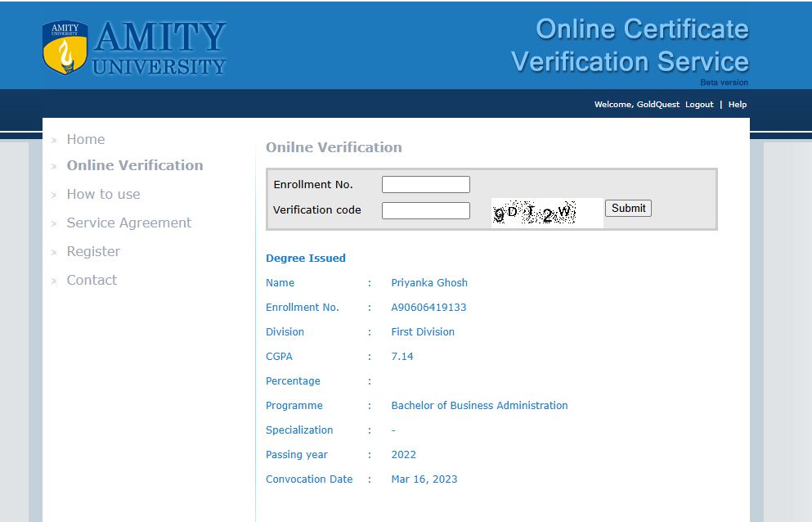Click the Specialization field label

(x=299, y=430)
